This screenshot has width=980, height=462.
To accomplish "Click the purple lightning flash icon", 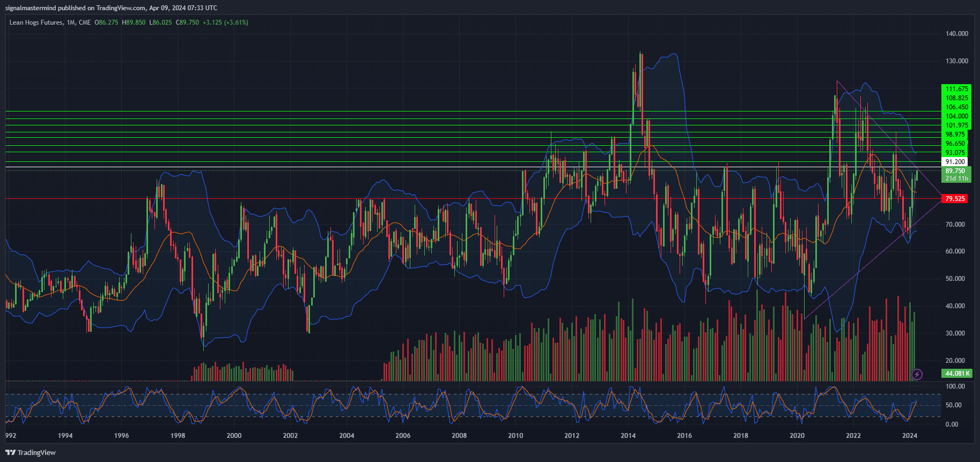I will tap(917, 374).
